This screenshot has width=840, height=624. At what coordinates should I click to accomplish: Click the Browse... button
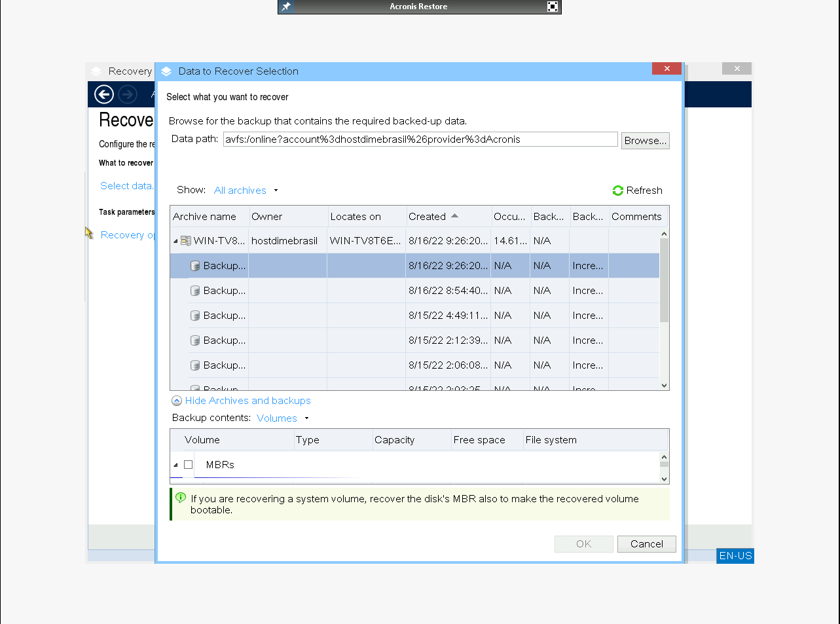(x=646, y=141)
